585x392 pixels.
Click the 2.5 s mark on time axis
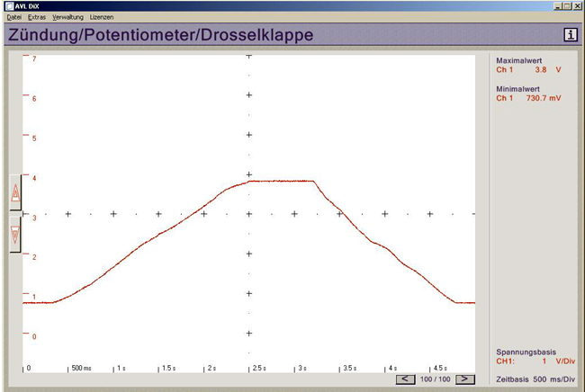click(257, 369)
